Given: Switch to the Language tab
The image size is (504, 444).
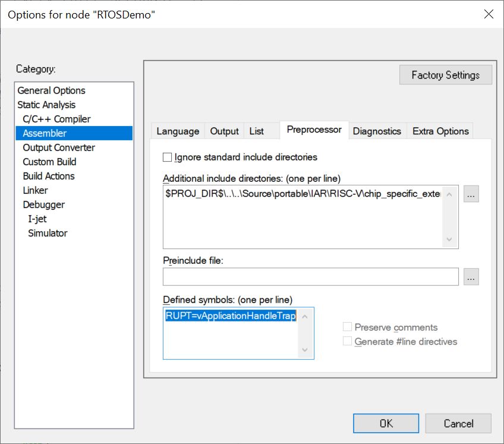Looking at the screenshot, I should pyautogui.click(x=178, y=131).
